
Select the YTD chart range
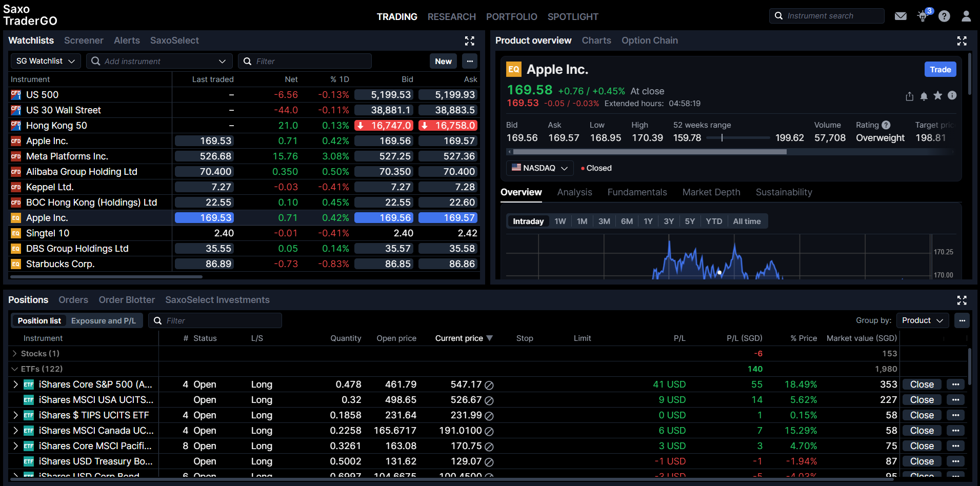tap(714, 221)
